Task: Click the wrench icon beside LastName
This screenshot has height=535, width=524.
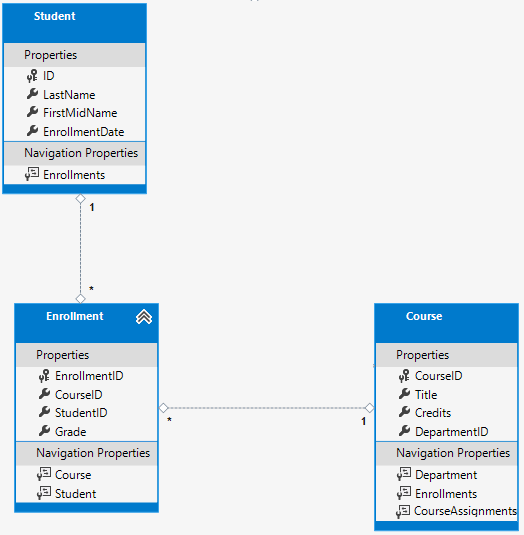Action: point(32,94)
